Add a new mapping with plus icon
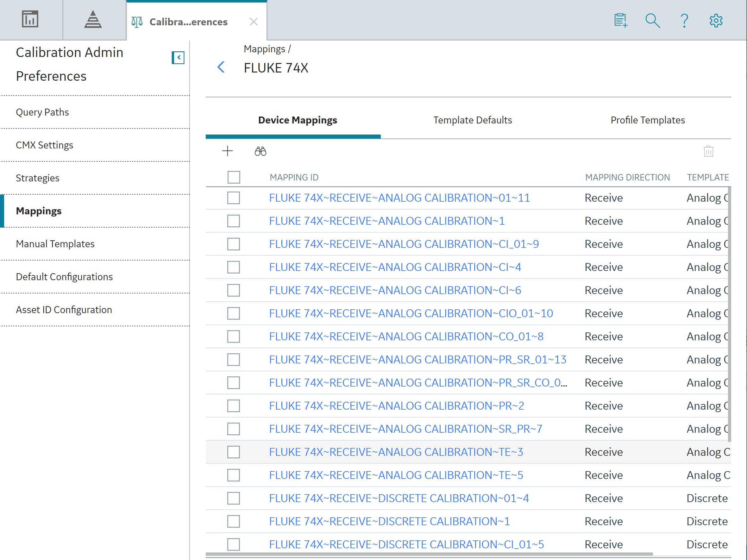The image size is (747, 560). 228,151
